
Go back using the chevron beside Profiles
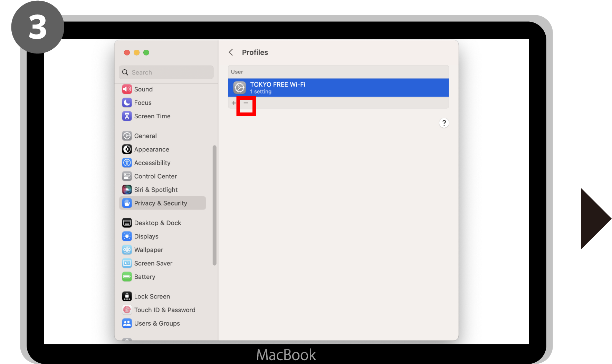231,52
